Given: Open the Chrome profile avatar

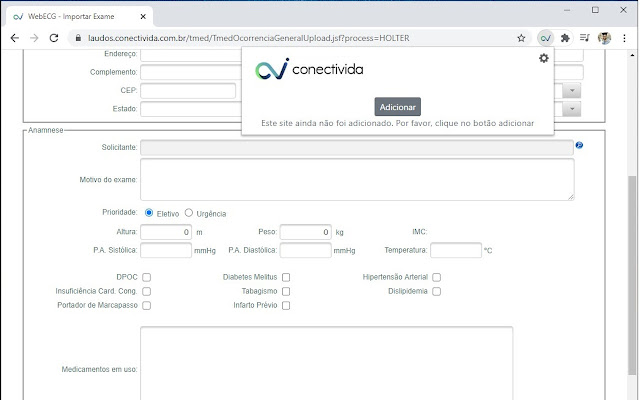Looking at the screenshot, I should [x=604, y=38].
